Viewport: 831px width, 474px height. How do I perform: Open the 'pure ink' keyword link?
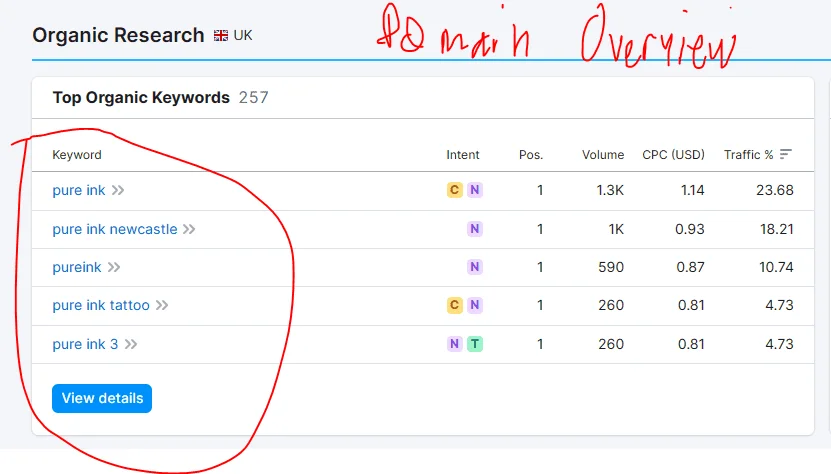[x=78, y=190]
